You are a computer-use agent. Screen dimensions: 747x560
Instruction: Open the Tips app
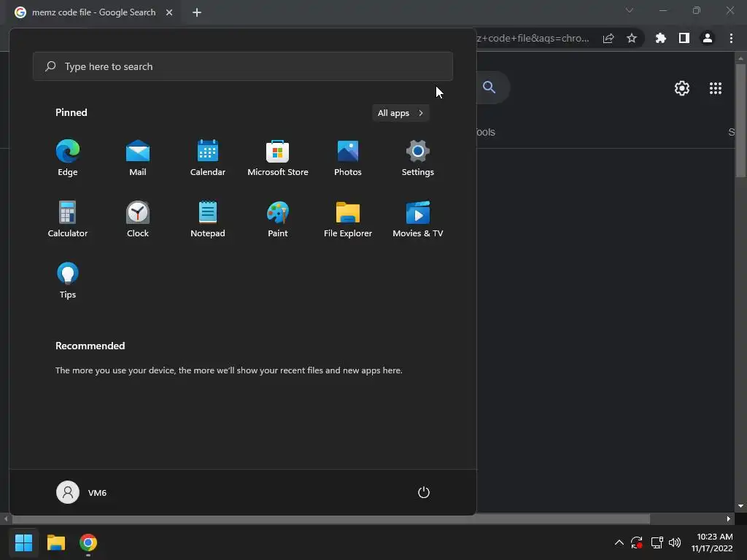coord(68,281)
